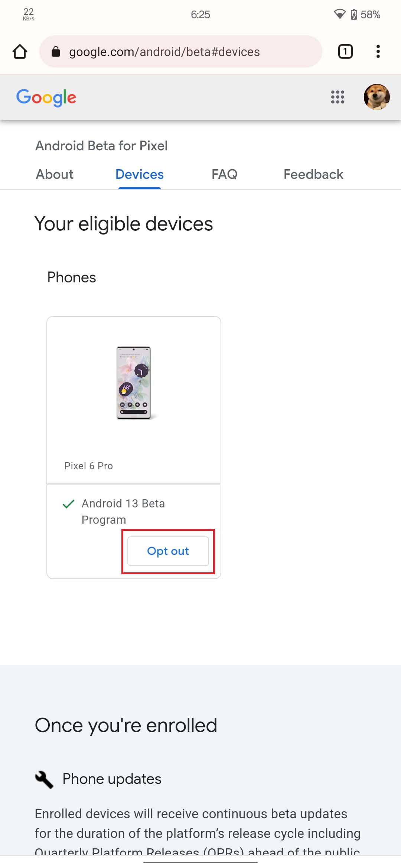Tap the Pixel 6 Pro phone image

point(134,382)
